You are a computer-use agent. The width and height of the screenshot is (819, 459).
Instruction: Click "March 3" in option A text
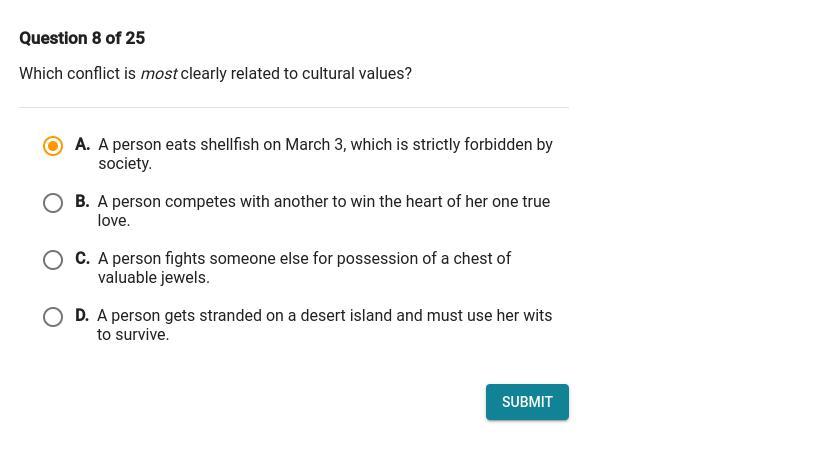tap(314, 145)
